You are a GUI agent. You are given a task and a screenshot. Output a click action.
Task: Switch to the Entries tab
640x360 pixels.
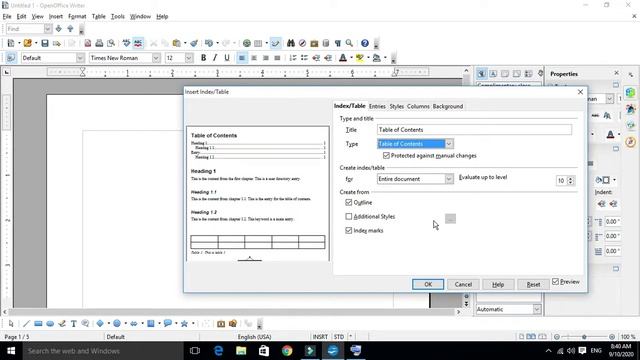coord(377,106)
